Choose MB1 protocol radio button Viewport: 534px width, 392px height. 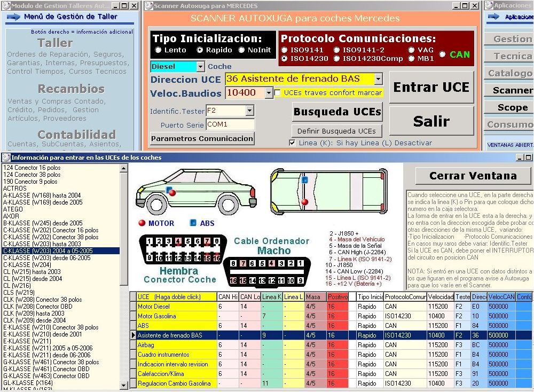(411, 59)
